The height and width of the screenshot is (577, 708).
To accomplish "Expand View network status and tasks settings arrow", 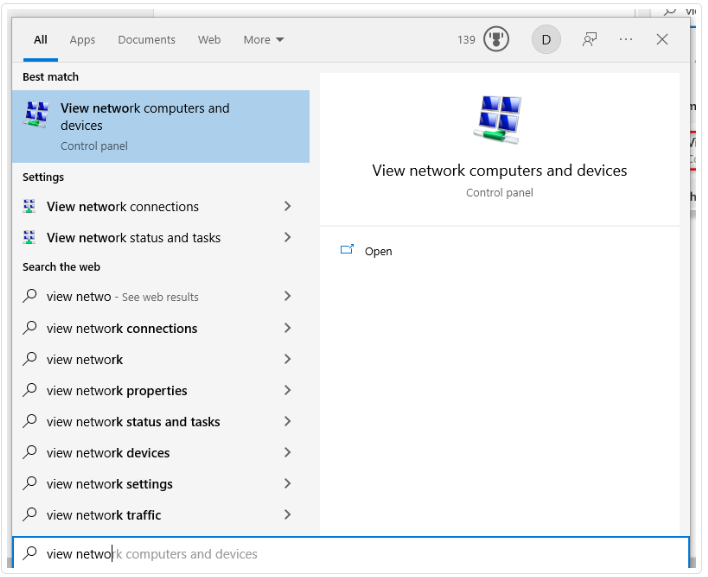I will (287, 237).
